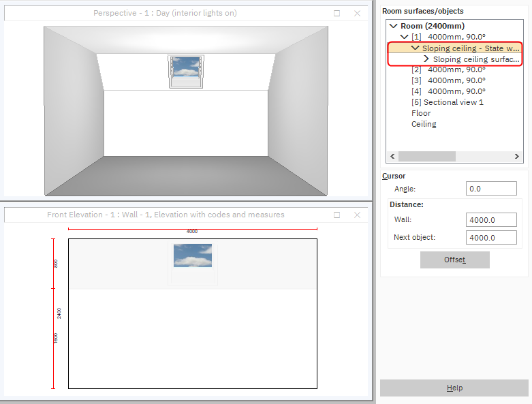Select wall [2] 4000mm in tree
The image size is (532, 404).
click(x=448, y=69)
